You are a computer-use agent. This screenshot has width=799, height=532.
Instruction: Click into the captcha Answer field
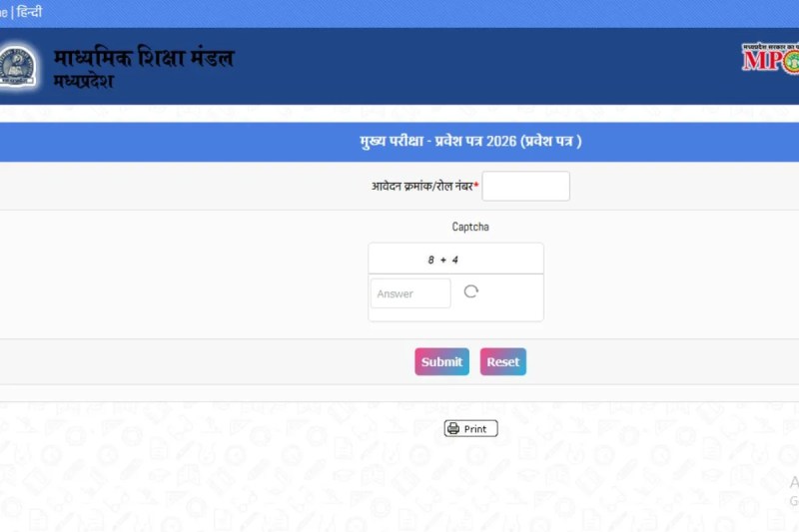click(410, 293)
